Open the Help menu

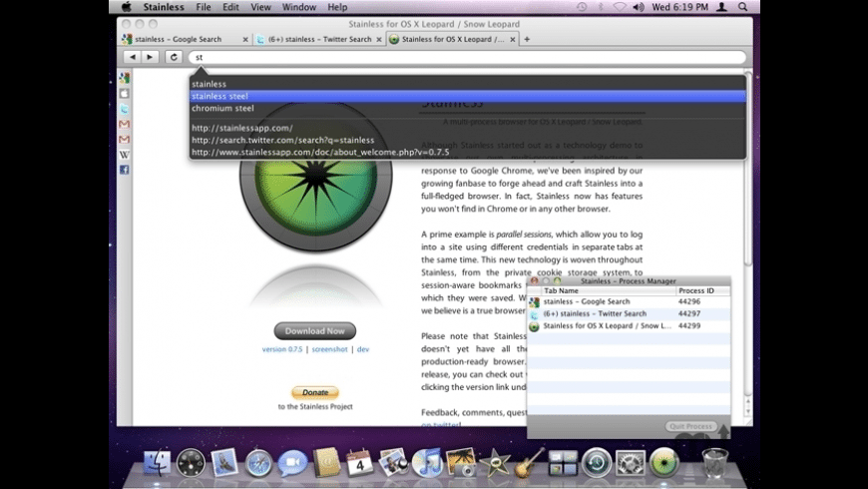(337, 7)
